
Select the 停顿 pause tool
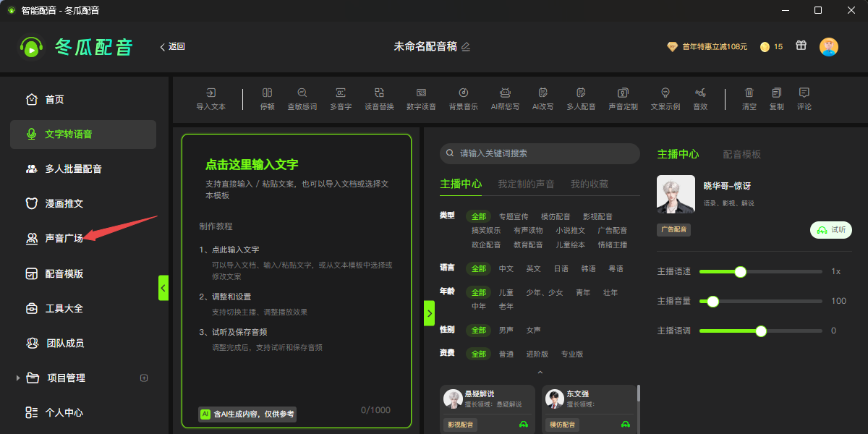[x=268, y=99]
